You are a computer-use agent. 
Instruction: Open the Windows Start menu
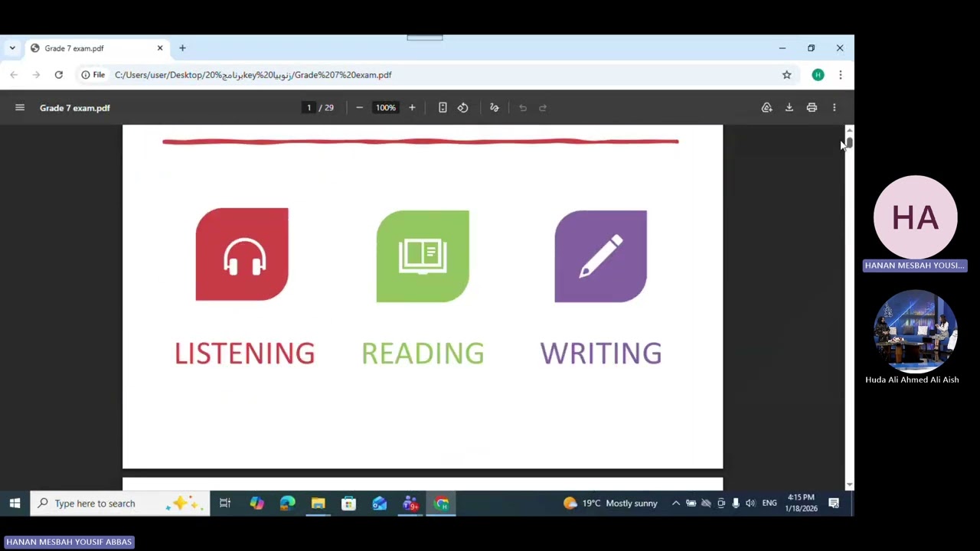pos(15,504)
